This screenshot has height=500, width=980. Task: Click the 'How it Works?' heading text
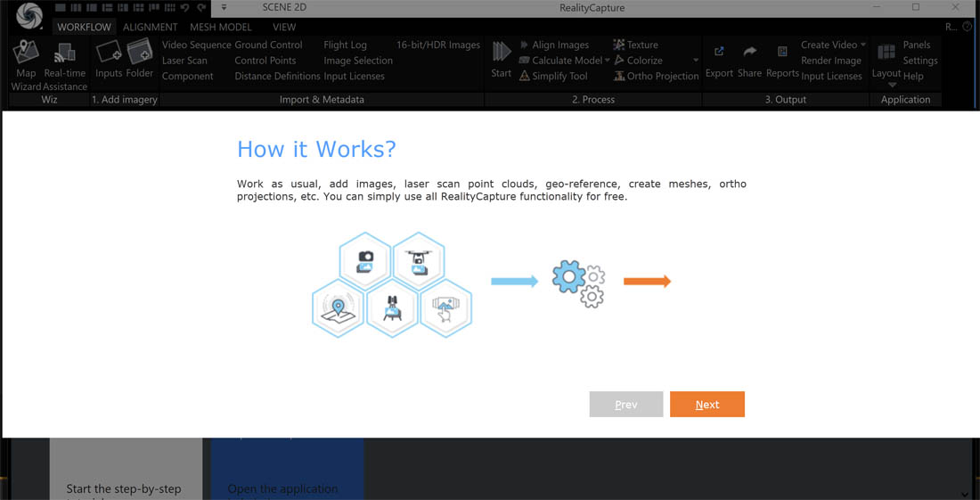click(316, 150)
